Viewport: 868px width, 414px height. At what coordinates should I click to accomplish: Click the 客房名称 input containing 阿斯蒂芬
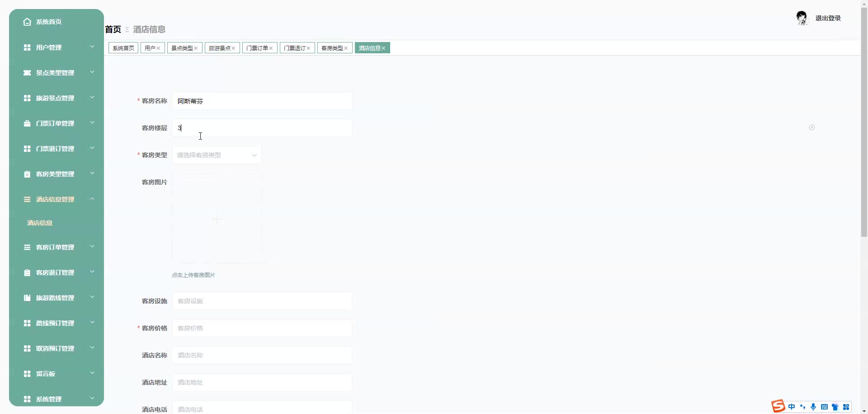(x=262, y=101)
